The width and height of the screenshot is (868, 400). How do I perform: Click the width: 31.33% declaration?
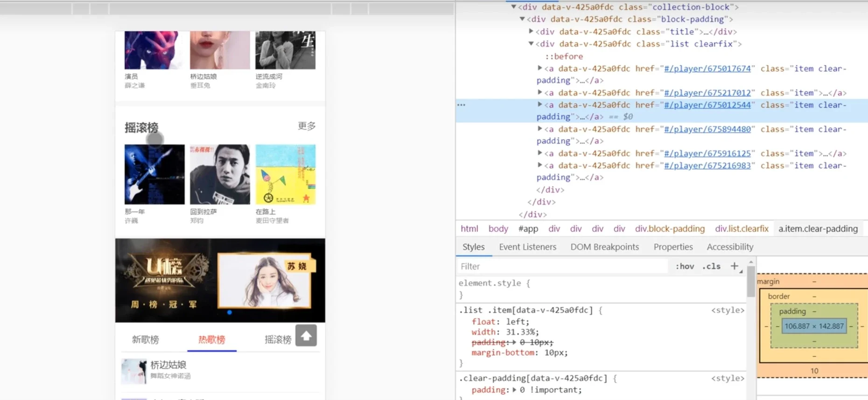(x=505, y=332)
